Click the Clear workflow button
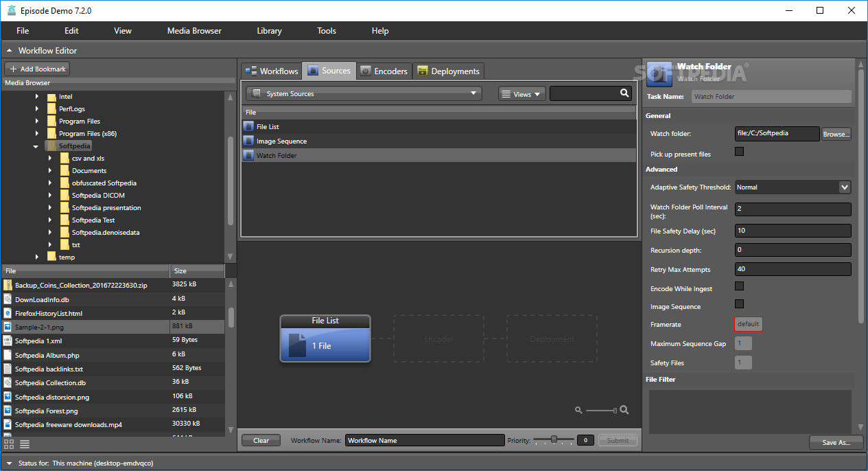 pyautogui.click(x=261, y=440)
